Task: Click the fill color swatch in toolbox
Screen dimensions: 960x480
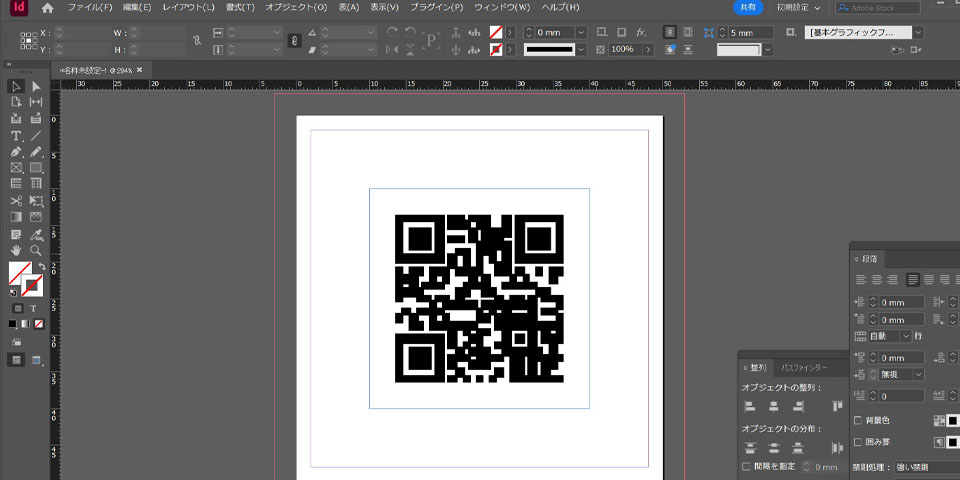Action: click(x=18, y=272)
